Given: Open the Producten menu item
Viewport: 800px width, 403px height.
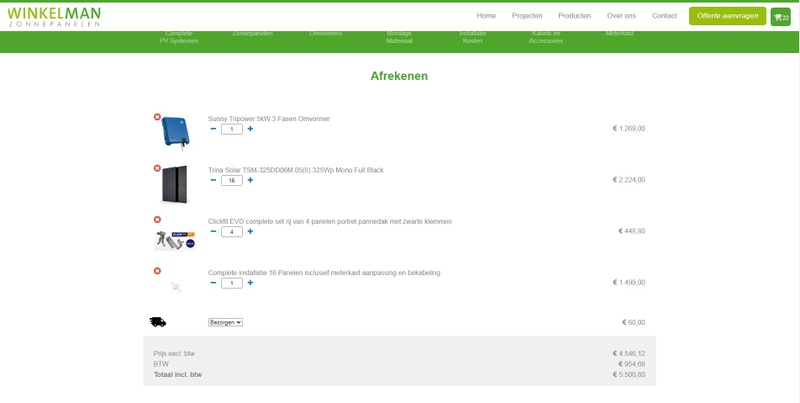Looking at the screenshot, I should point(574,16).
